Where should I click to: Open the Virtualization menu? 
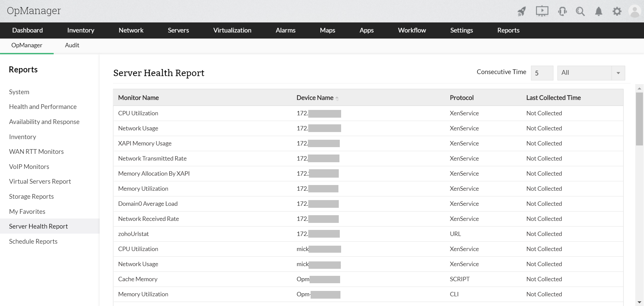(232, 30)
